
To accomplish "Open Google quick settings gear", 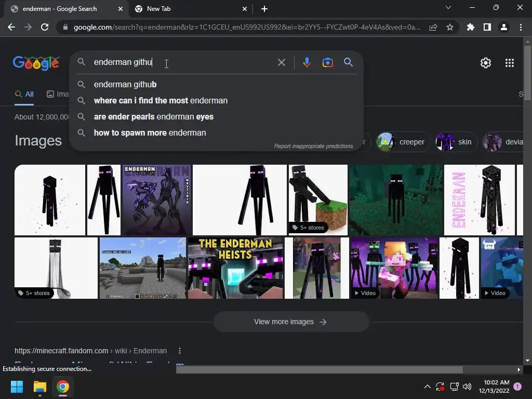I will click(486, 63).
